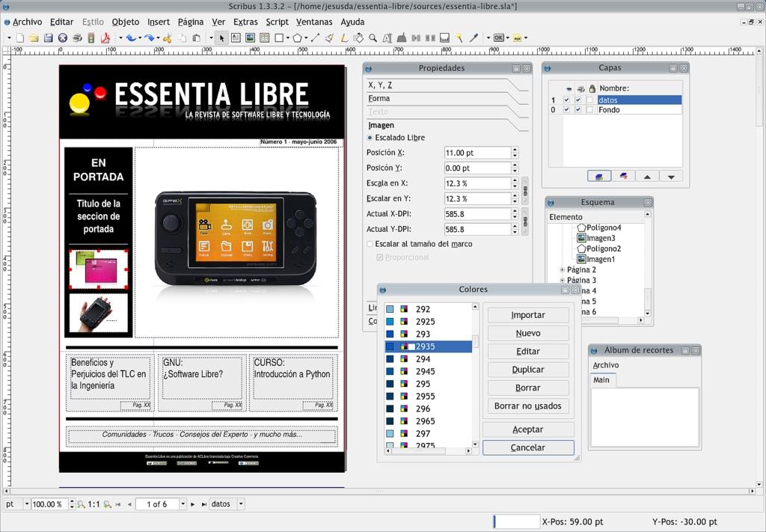Viewport: 766px width, 532px height.
Task: Click the Paste clipboard icon
Action: click(x=197, y=37)
